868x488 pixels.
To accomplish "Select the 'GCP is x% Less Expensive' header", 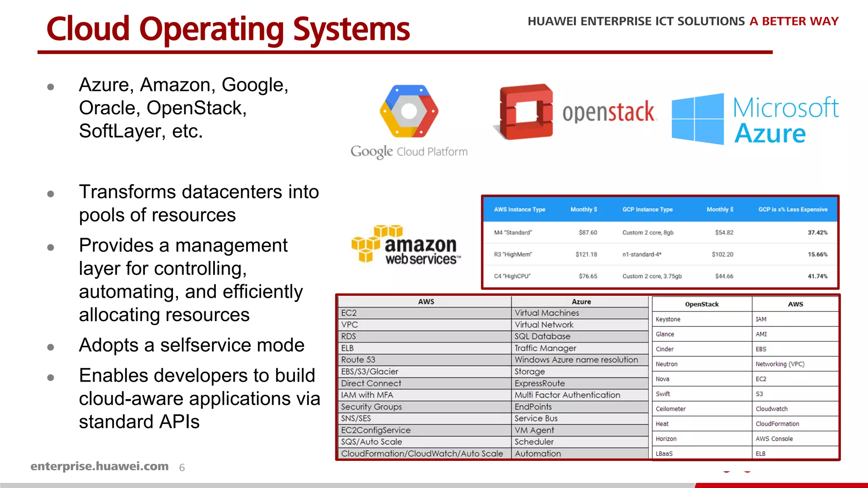I will point(793,209).
